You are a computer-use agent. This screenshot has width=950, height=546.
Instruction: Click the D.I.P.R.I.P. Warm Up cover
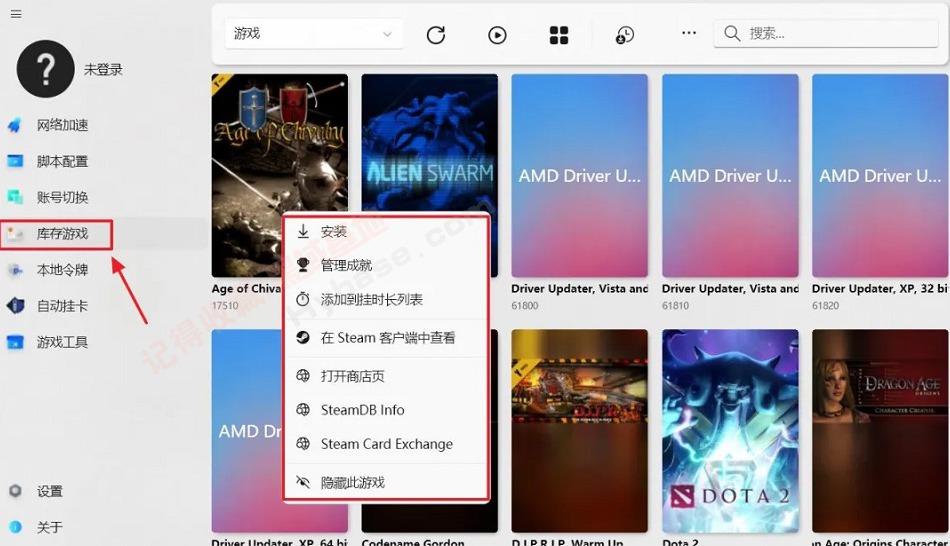click(579, 431)
